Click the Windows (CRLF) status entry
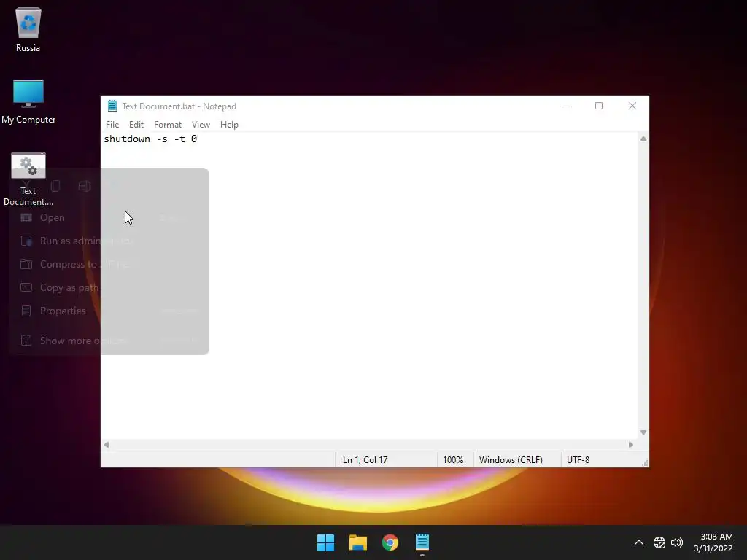The image size is (747, 560). [511, 460]
